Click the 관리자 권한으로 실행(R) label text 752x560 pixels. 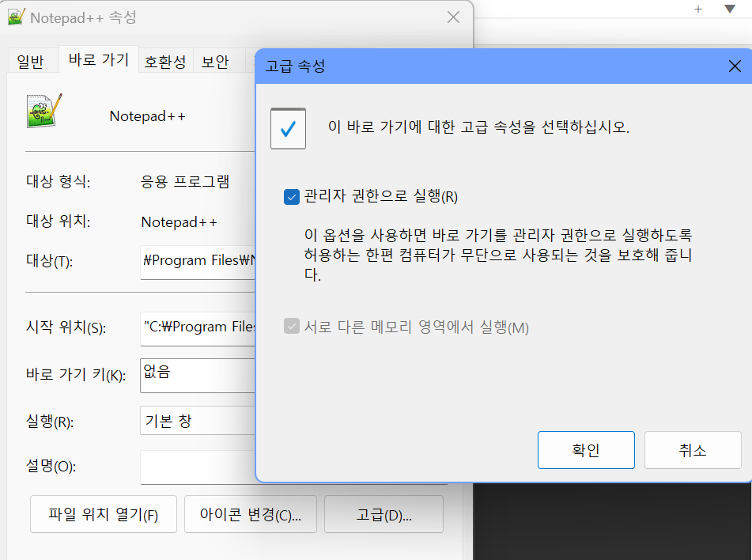coord(381,196)
